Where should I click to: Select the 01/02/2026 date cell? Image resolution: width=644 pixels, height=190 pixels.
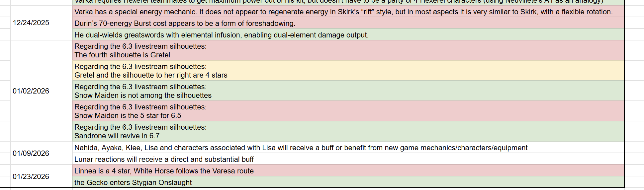(x=42, y=91)
